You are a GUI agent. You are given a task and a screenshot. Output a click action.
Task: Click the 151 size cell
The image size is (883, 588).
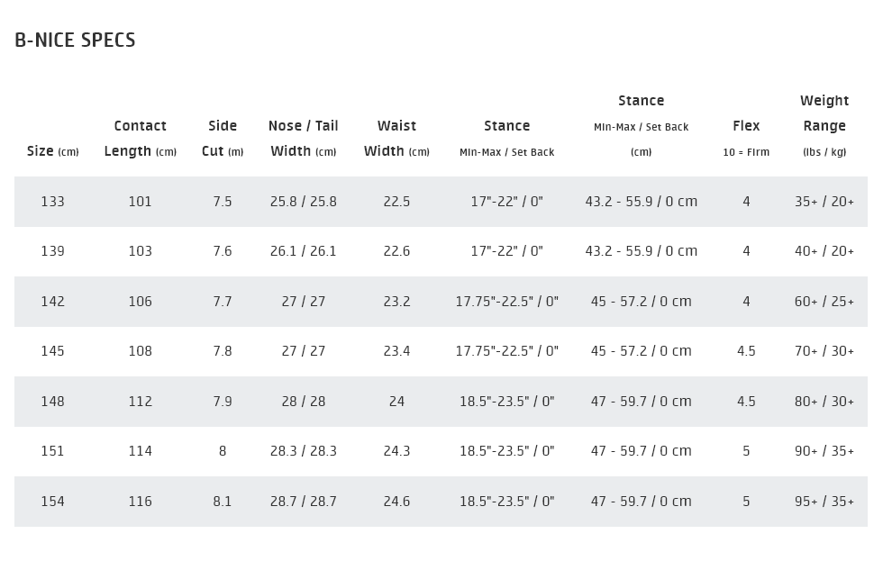tap(52, 451)
